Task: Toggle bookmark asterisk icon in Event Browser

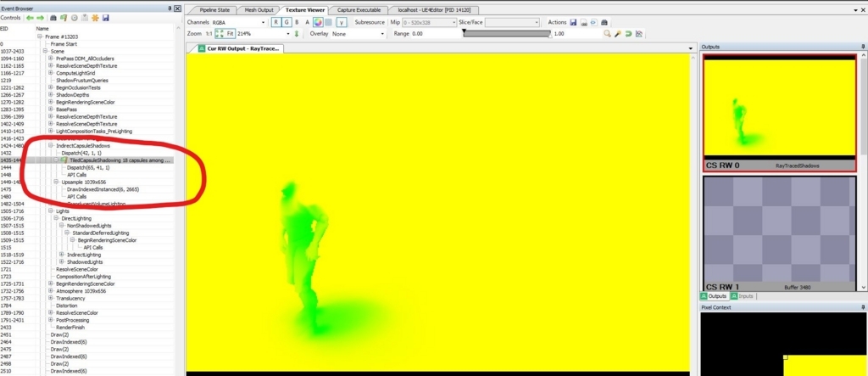Action: tap(95, 18)
